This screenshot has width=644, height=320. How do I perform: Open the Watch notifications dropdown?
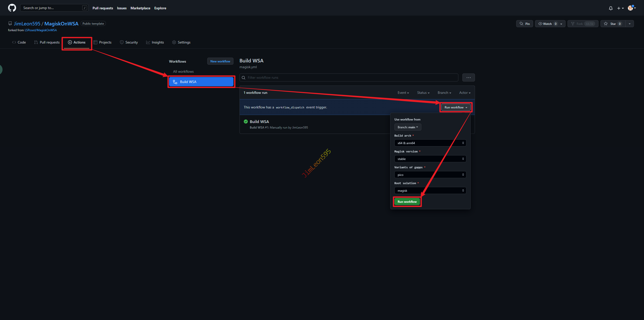pyautogui.click(x=550, y=24)
